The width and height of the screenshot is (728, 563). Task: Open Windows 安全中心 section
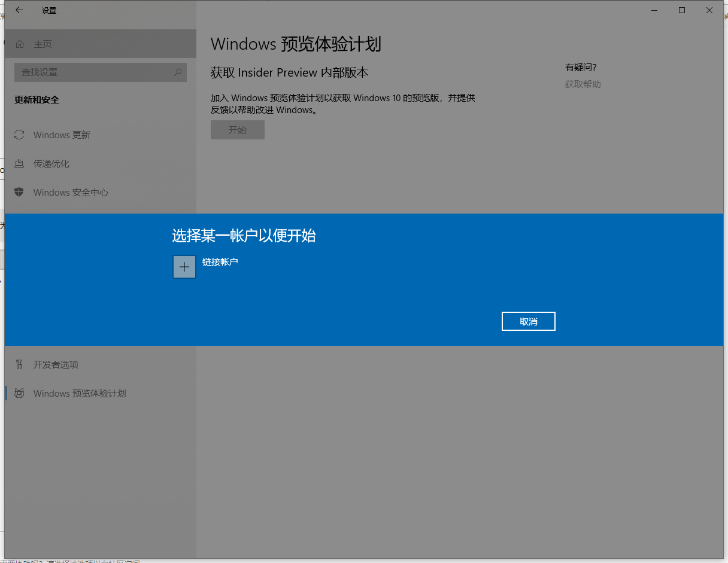100,192
